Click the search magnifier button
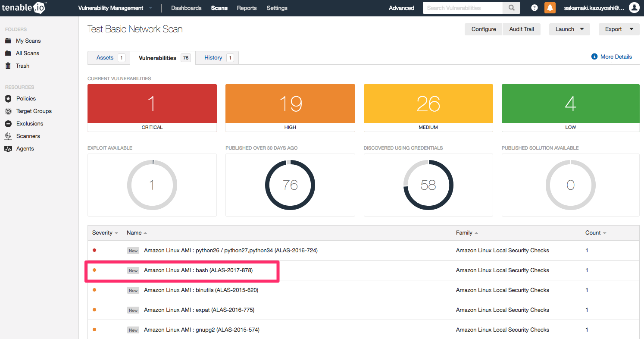The height and width of the screenshot is (339, 644). coord(511,8)
